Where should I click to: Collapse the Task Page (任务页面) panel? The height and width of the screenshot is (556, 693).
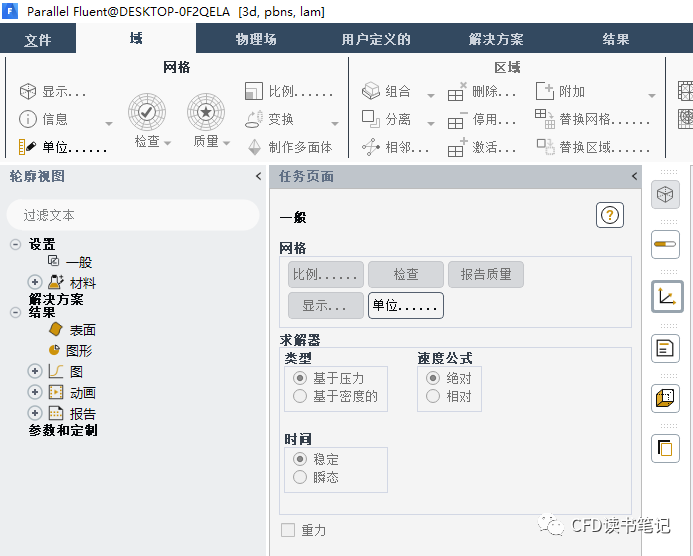(x=634, y=176)
